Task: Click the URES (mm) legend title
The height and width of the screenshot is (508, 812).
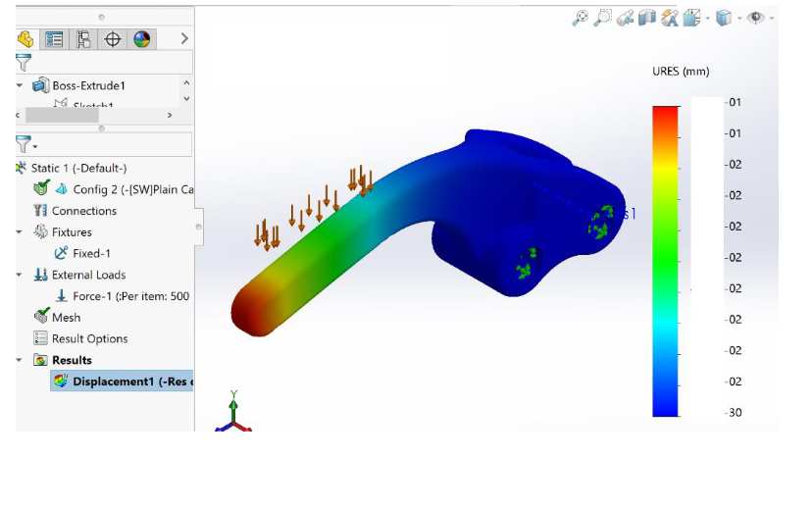Action: coord(681,72)
